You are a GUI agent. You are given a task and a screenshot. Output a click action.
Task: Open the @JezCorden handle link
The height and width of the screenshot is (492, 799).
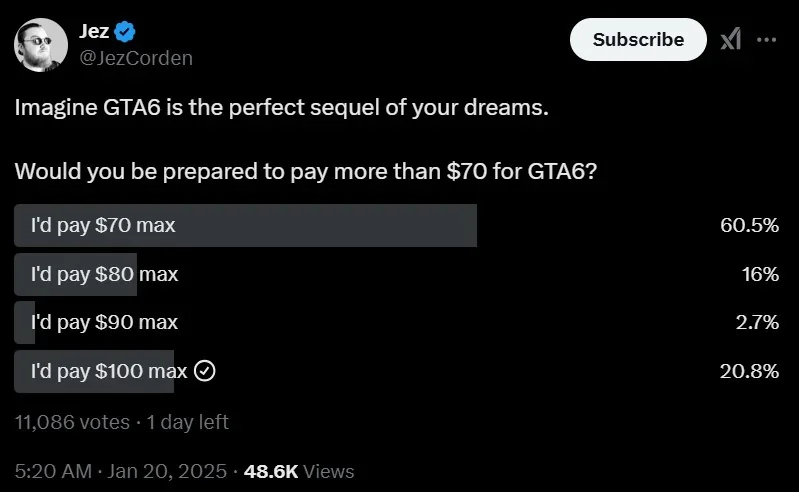coord(135,58)
